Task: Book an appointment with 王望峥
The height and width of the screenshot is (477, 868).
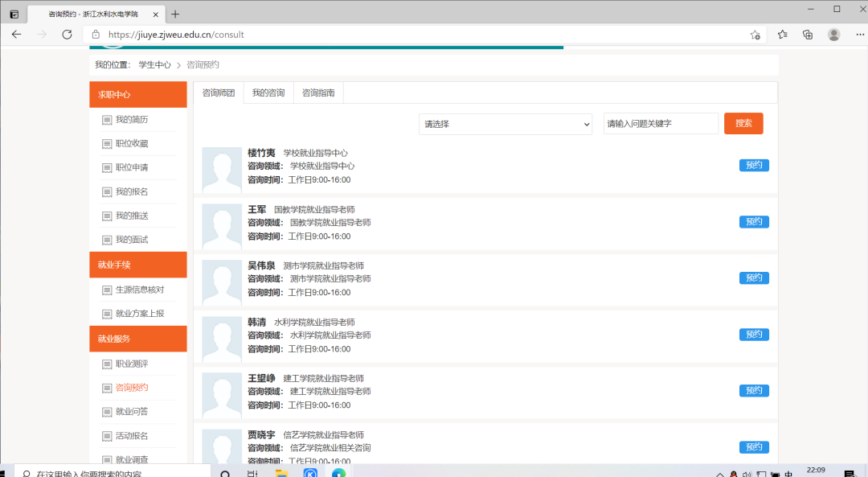Action: pos(754,391)
